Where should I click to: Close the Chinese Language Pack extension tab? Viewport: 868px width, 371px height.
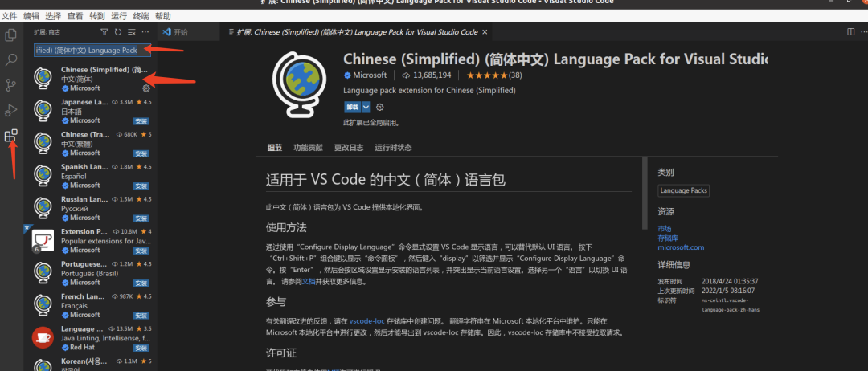(485, 32)
